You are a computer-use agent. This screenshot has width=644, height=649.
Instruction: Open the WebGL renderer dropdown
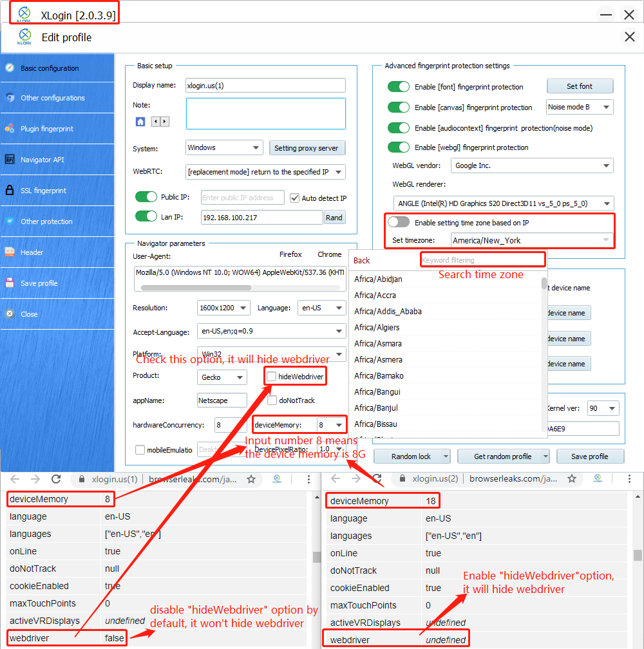pyautogui.click(x=504, y=203)
